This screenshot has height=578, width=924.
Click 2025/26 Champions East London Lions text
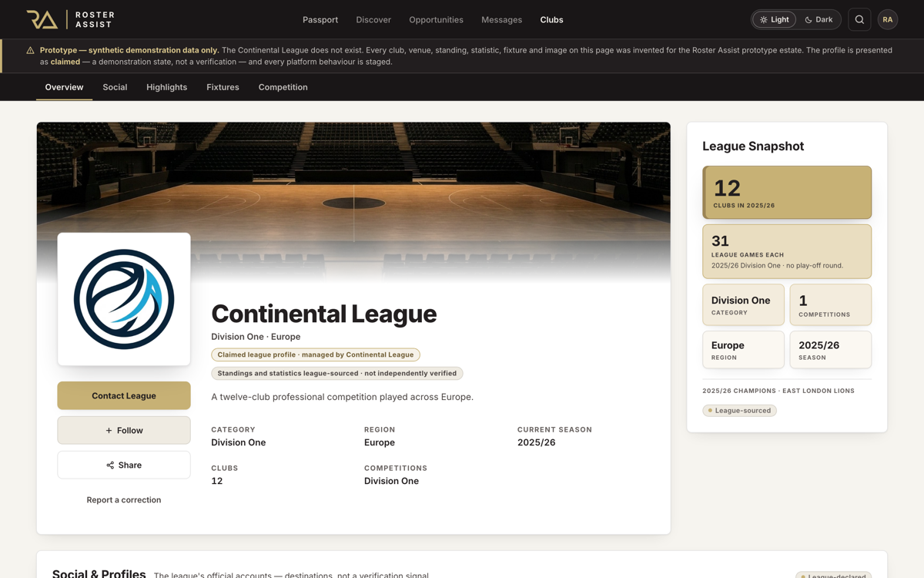point(778,391)
